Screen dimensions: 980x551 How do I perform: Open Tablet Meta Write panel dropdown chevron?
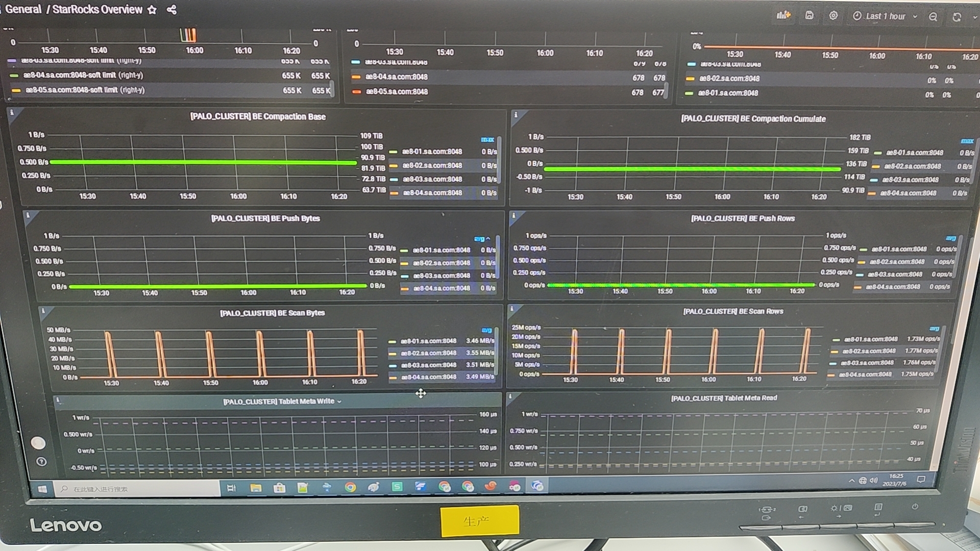(339, 402)
